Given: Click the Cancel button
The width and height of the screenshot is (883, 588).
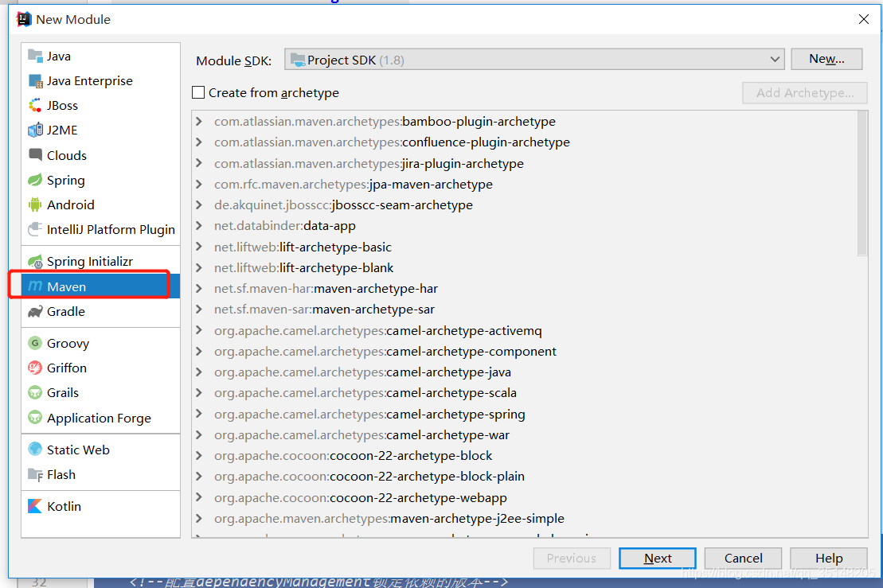Looking at the screenshot, I should [x=743, y=559].
